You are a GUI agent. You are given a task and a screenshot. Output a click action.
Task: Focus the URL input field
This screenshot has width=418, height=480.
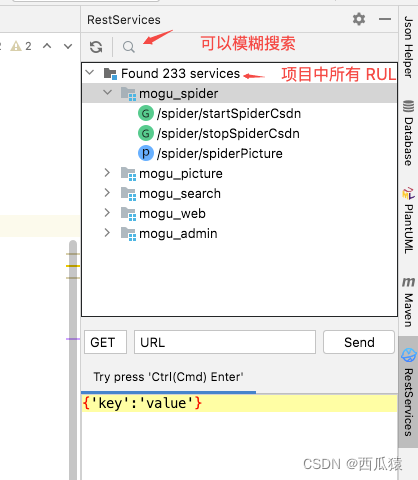[x=225, y=342]
